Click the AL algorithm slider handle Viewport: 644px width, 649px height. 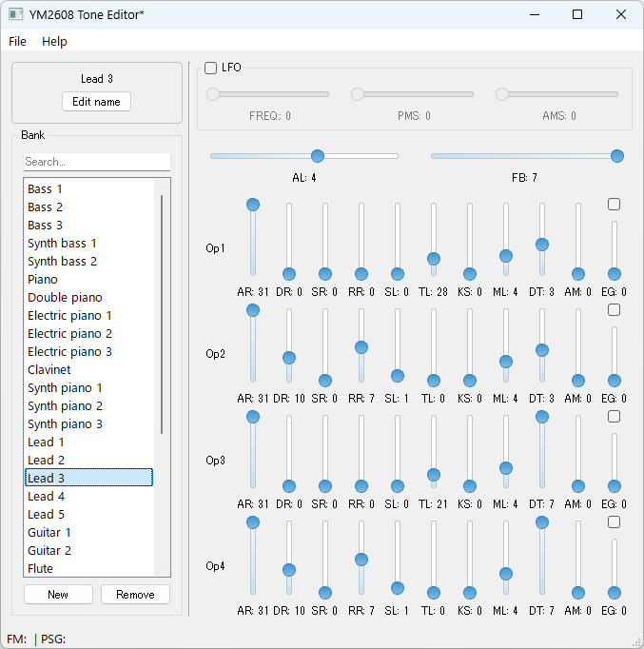click(x=318, y=156)
